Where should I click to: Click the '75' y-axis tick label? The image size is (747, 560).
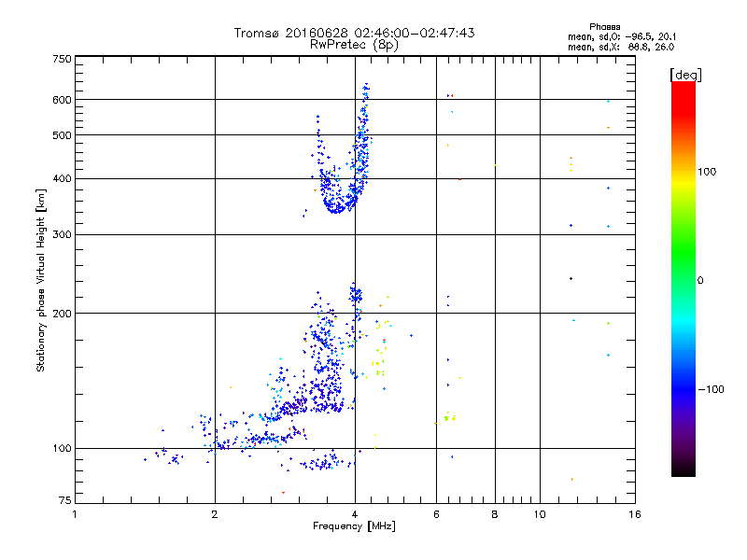65,500
